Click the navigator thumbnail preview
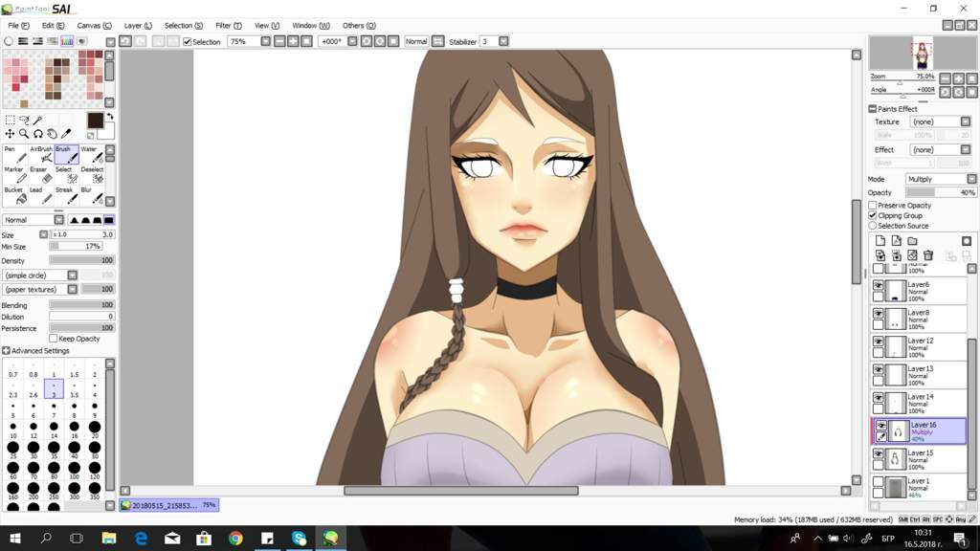The height and width of the screenshot is (551, 980). click(x=922, y=54)
